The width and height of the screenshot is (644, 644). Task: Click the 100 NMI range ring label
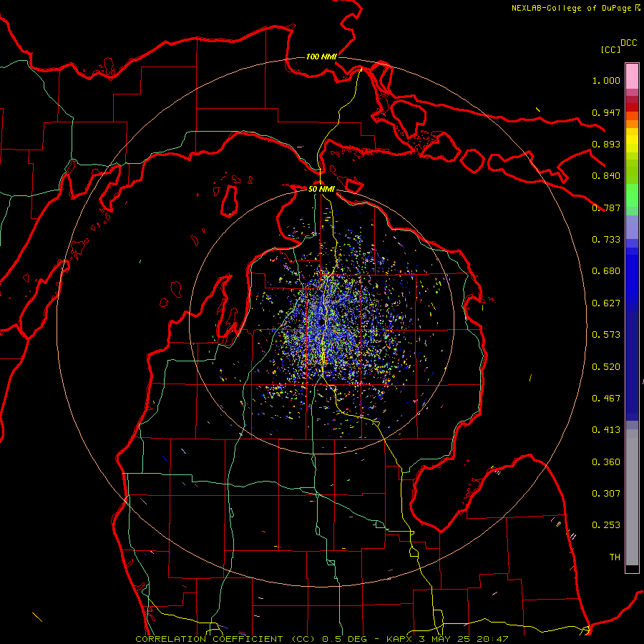pos(321,57)
